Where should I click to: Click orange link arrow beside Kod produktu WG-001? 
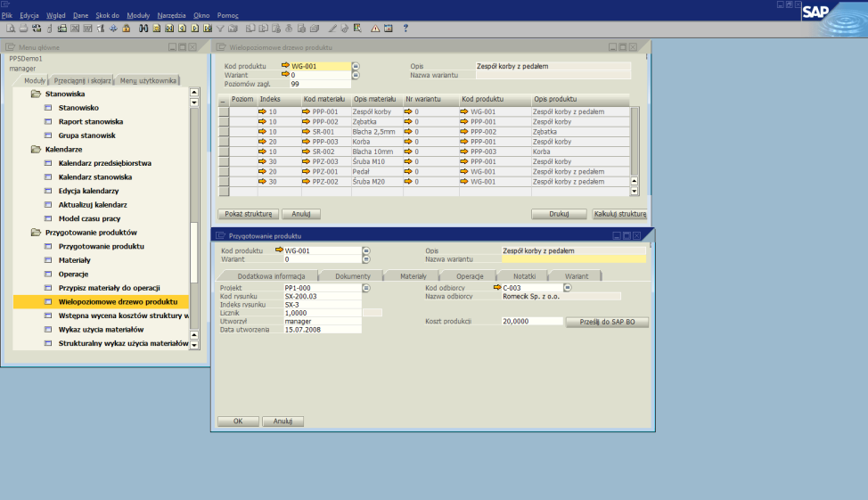(286, 65)
